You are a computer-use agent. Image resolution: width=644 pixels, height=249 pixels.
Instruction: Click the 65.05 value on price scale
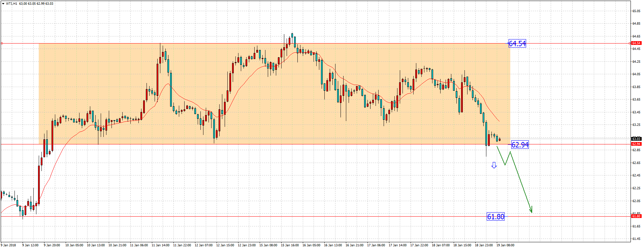pos(636,11)
